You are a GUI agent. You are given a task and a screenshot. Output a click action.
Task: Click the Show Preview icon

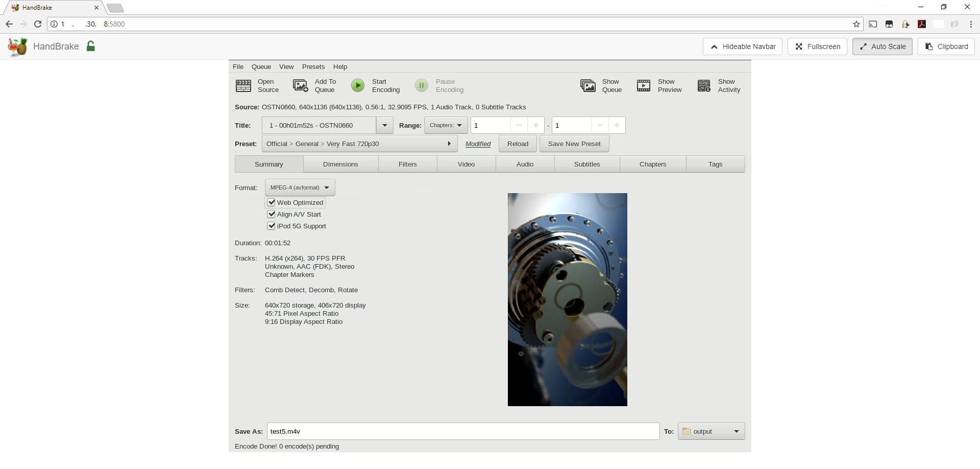tap(644, 85)
